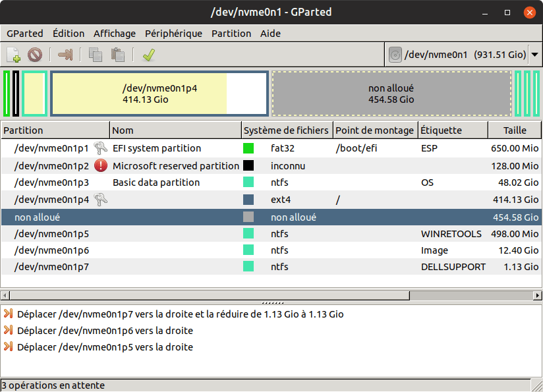Open the Édition menu
The width and height of the screenshot is (543, 392).
pyautogui.click(x=69, y=34)
